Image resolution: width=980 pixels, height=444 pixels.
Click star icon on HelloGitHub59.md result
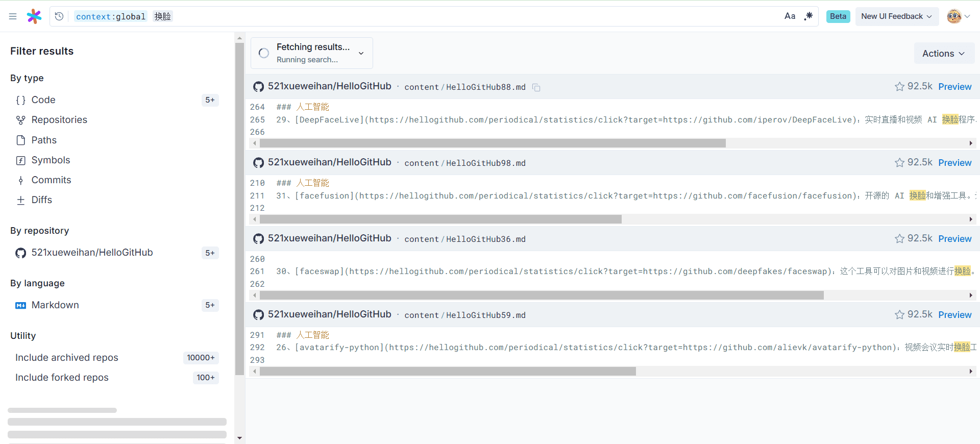point(899,315)
